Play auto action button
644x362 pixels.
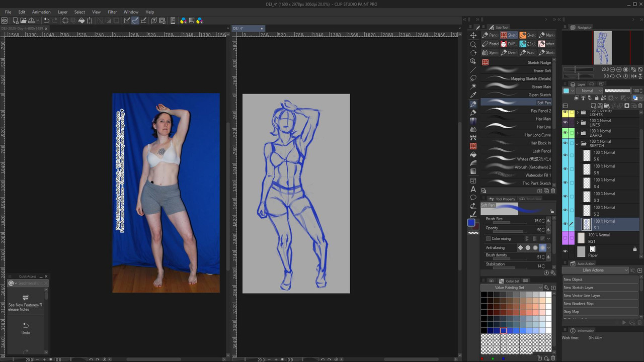pos(624,323)
